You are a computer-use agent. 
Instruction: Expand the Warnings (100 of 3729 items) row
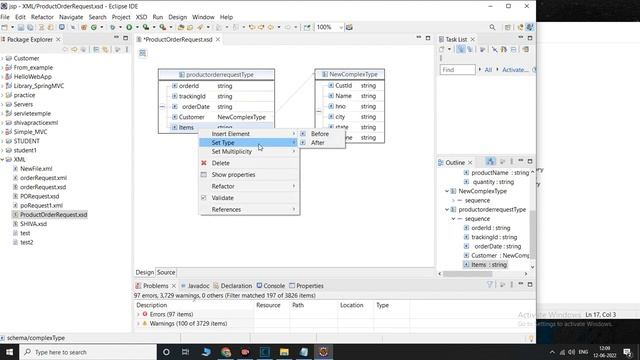click(x=138, y=324)
